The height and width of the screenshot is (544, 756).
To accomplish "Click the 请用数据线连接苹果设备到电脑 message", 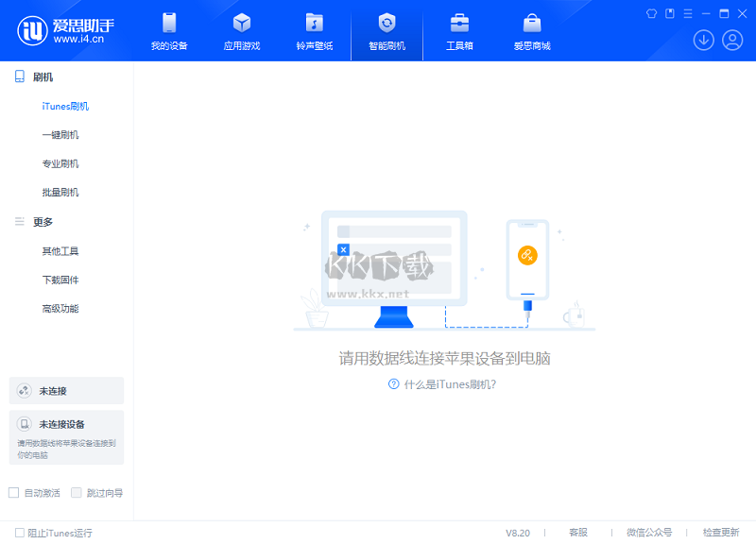I will 444,358.
